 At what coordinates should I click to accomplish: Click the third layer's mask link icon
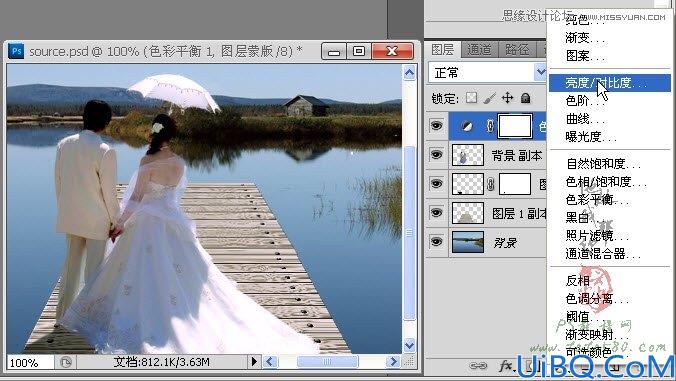[x=491, y=184]
